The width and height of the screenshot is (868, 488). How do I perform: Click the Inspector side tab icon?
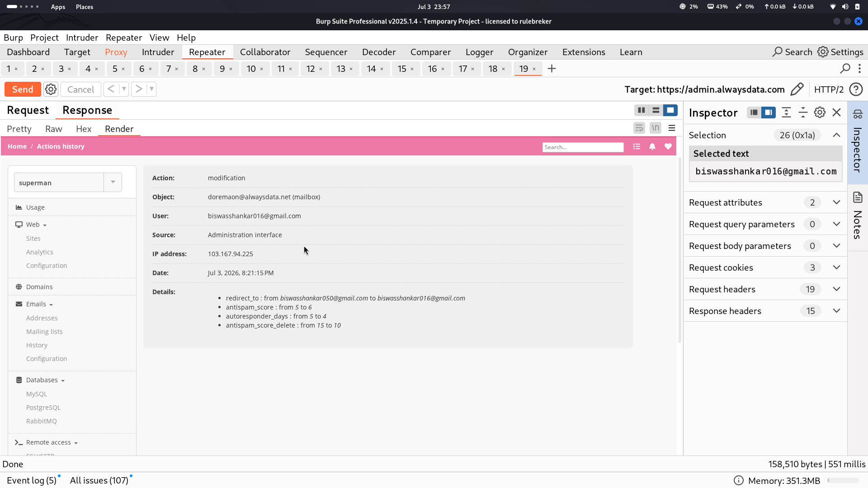(858, 114)
